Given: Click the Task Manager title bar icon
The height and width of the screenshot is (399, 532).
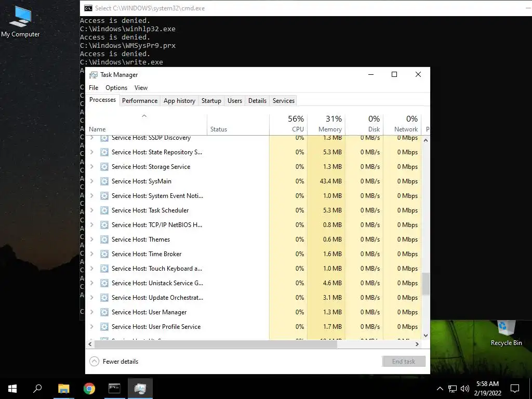Looking at the screenshot, I should [94, 75].
